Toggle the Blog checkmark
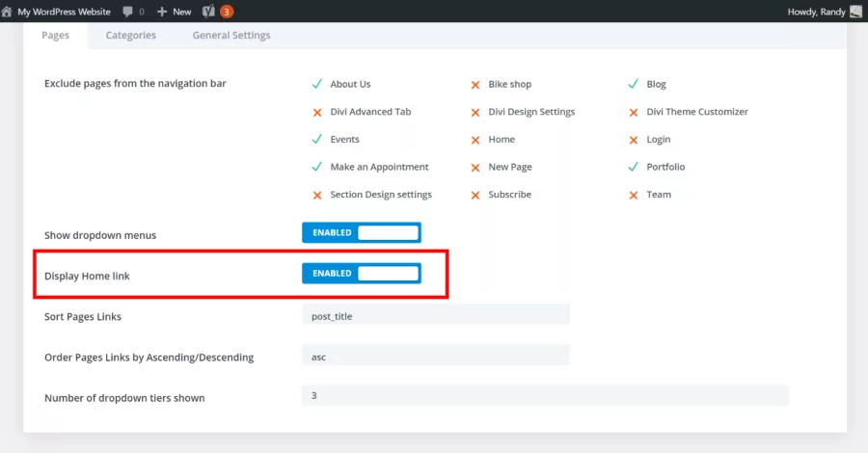 pos(634,84)
